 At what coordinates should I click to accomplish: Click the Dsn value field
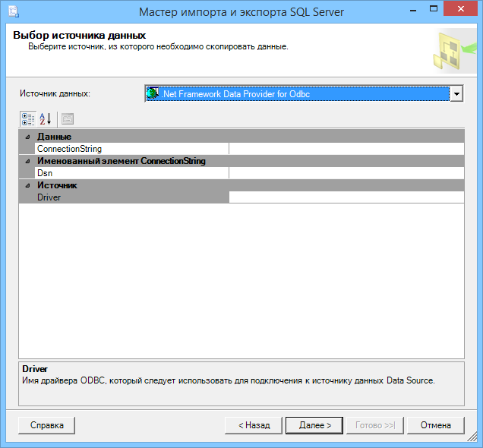pyautogui.click(x=346, y=173)
